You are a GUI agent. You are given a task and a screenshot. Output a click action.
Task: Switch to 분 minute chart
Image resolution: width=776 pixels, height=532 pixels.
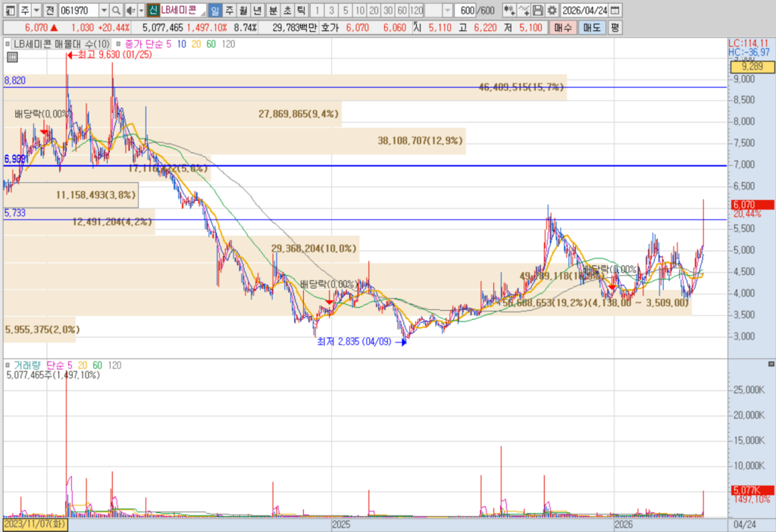[x=273, y=11]
